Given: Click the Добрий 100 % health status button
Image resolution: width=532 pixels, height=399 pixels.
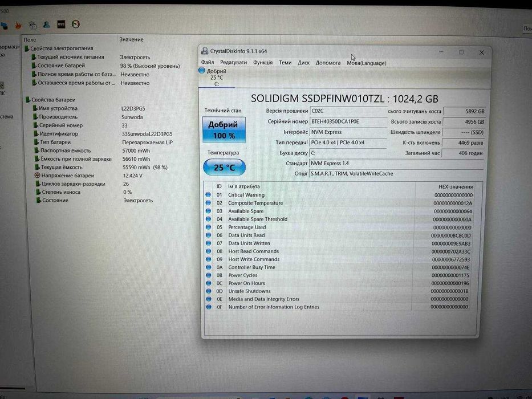Looking at the screenshot, I should click(224, 130).
